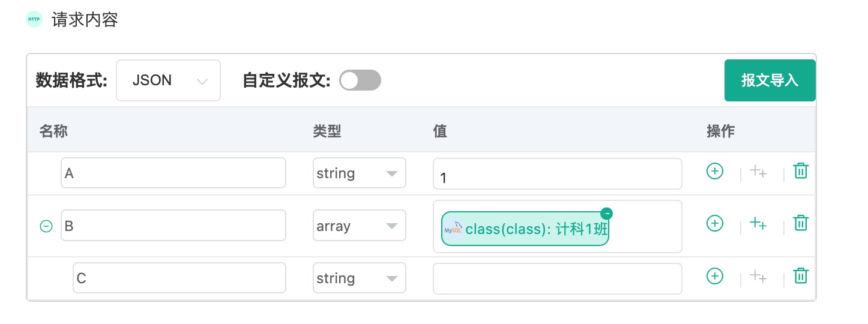The width and height of the screenshot is (868, 324).
Task: Toggle the 自定义报文 switch
Action: 360,80
